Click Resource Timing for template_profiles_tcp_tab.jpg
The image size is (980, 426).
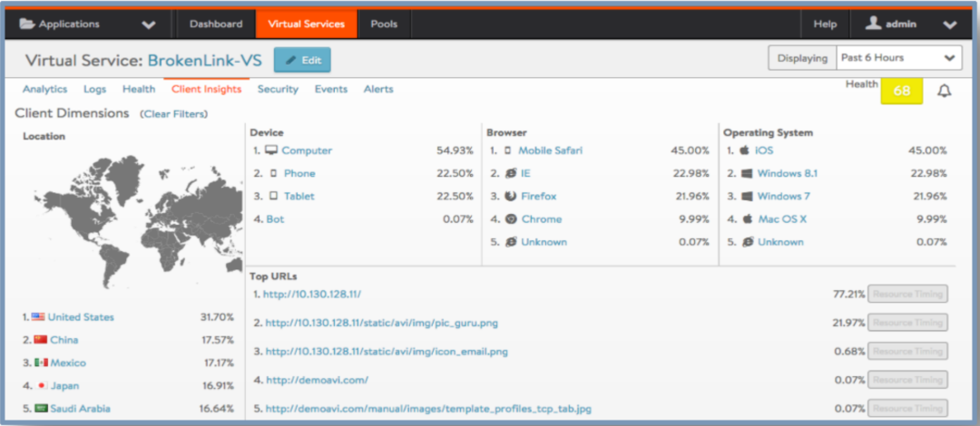907,409
